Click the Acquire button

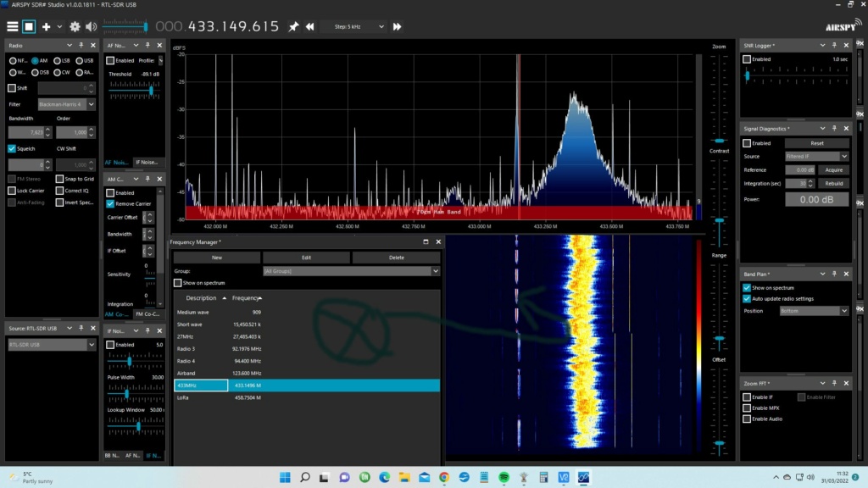pyautogui.click(x=834, y=169)
